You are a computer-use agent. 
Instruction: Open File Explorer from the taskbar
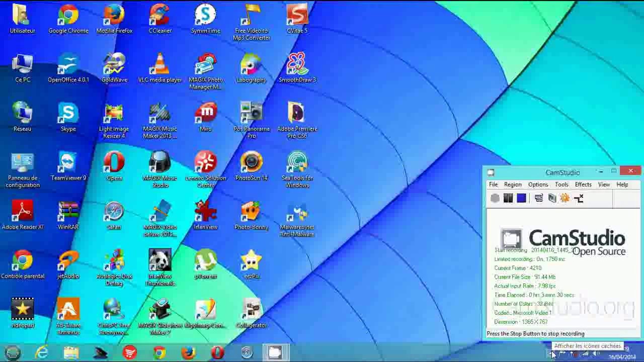tap(71, 353)
